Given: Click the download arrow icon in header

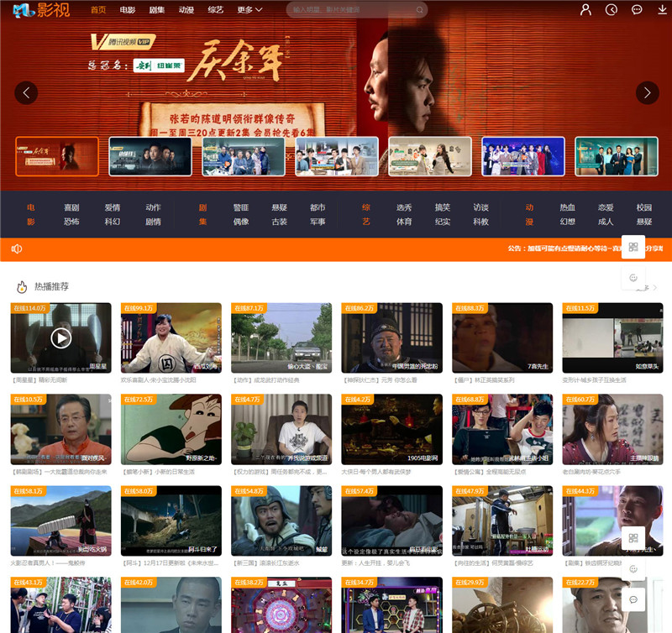Looking at the screenshot, I should [663, 9].
